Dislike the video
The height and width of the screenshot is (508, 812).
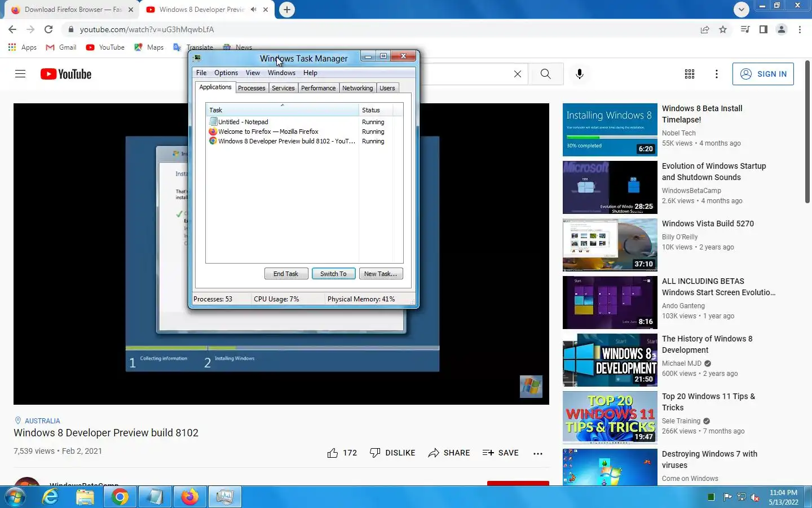(x=392, y=453)
